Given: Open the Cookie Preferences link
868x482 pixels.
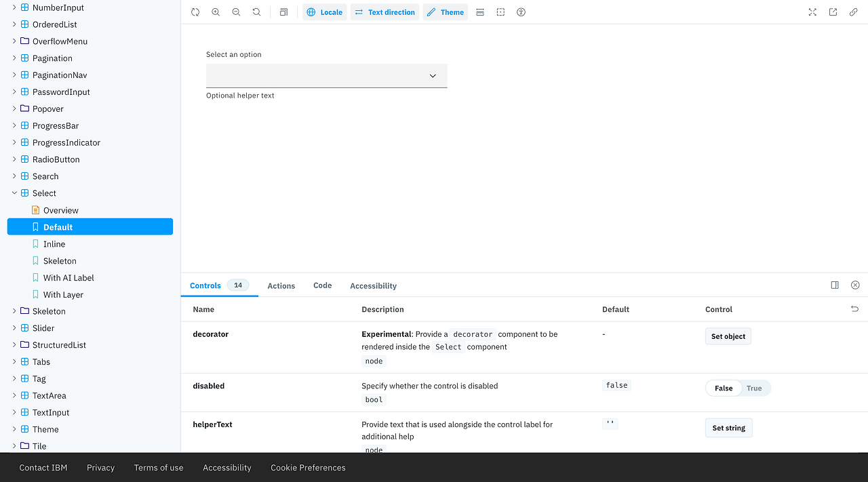Looking at the screenshot, I should (308, 467).
